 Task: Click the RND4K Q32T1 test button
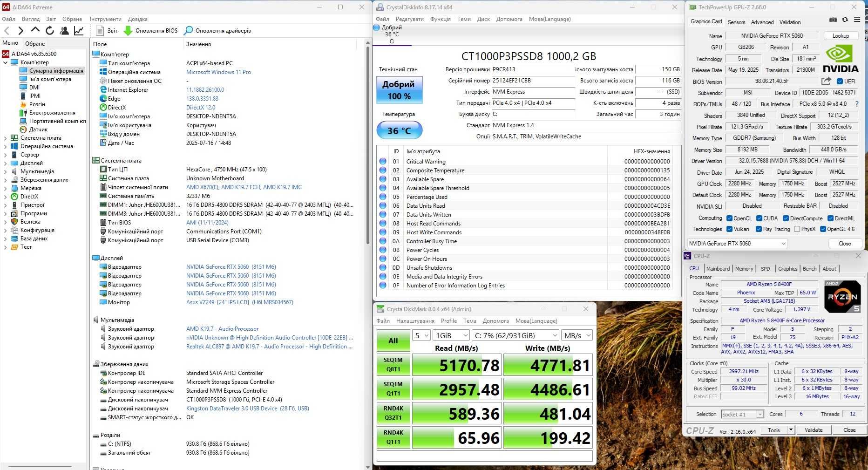pyautogui.click(x=393, y=413)
